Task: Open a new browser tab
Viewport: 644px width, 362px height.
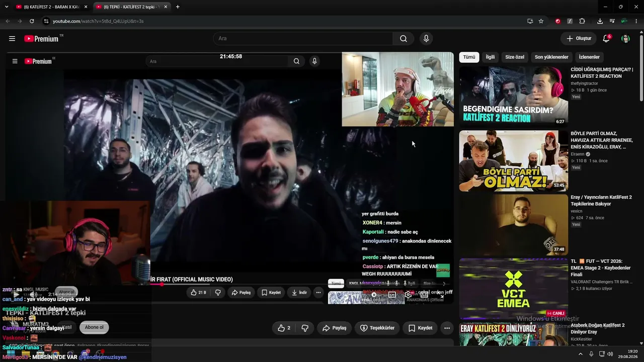Action: click(x=178, y=7)
